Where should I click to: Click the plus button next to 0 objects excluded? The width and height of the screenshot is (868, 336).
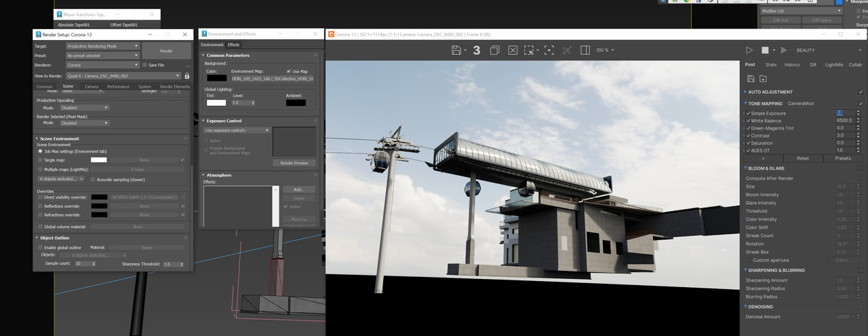click(81, 179)
